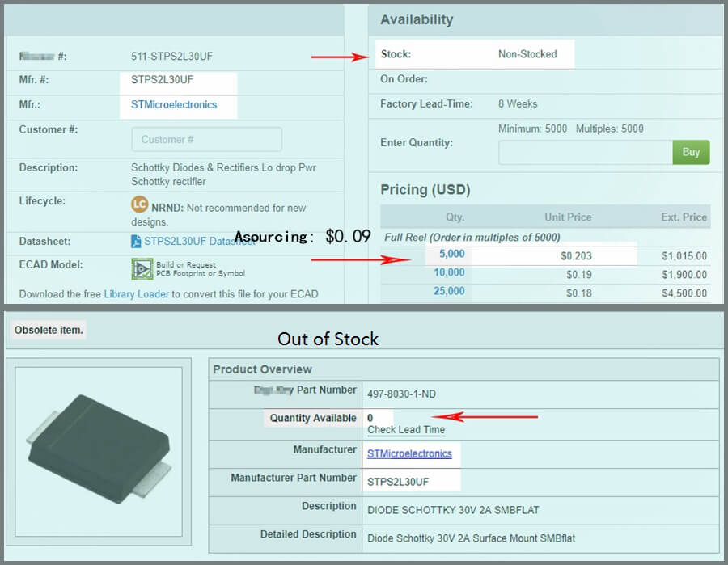Click the $0.19 unit price
Viewport: 728px width, 565px height.
coord(579,275)
